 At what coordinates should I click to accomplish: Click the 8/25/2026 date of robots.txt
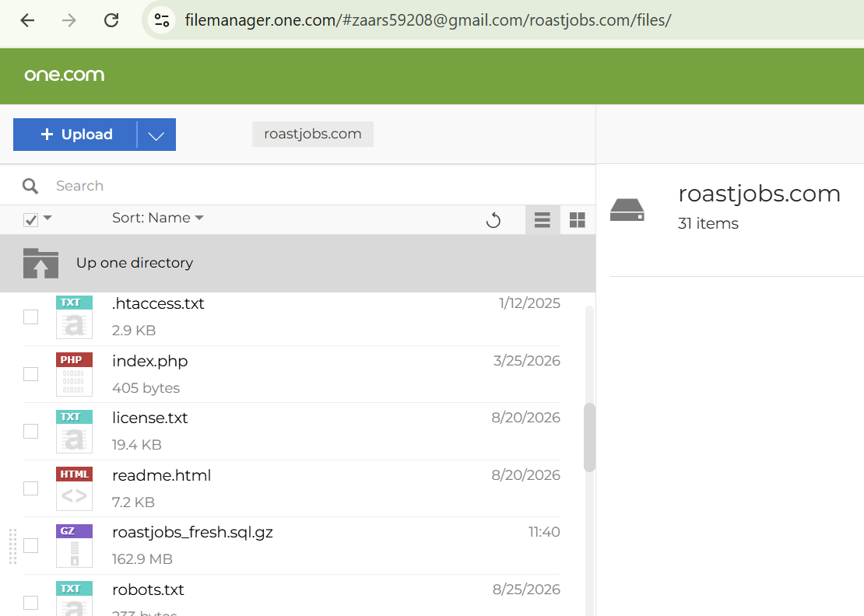pyautogui.click(x=526, y=589)
